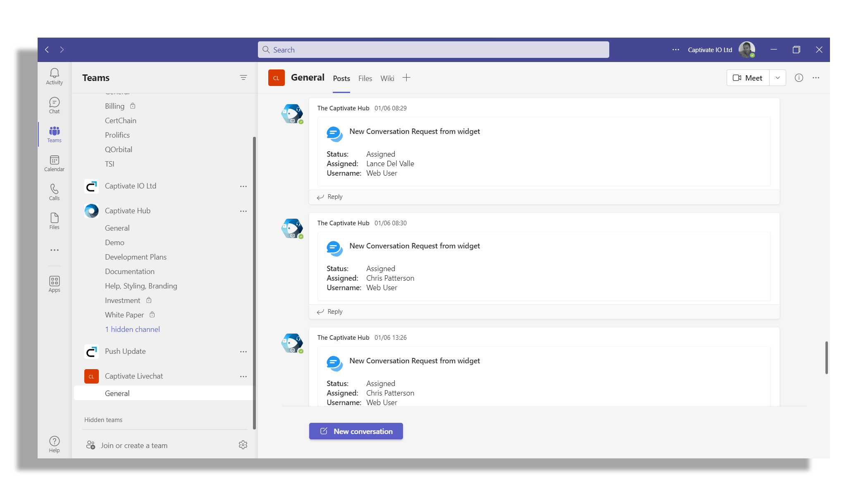
Task: Click Join or create a team
Action: [x=127, y=446]
